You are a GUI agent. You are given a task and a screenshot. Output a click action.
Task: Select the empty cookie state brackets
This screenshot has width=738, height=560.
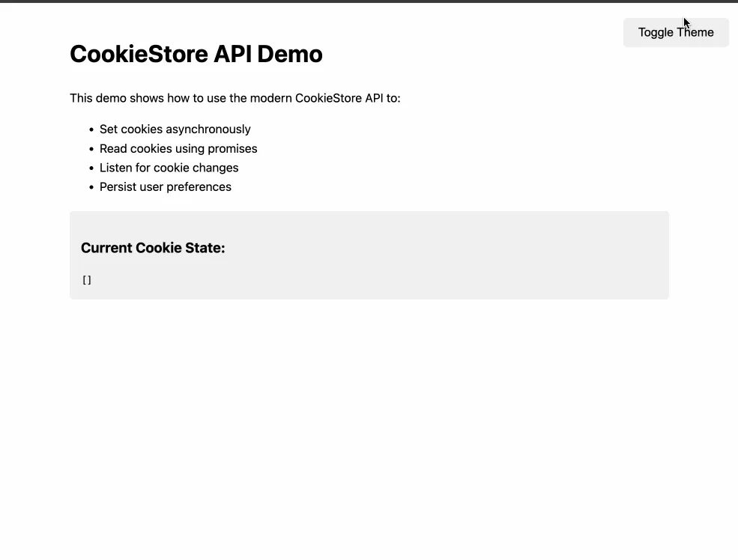[x=86, y=279]
